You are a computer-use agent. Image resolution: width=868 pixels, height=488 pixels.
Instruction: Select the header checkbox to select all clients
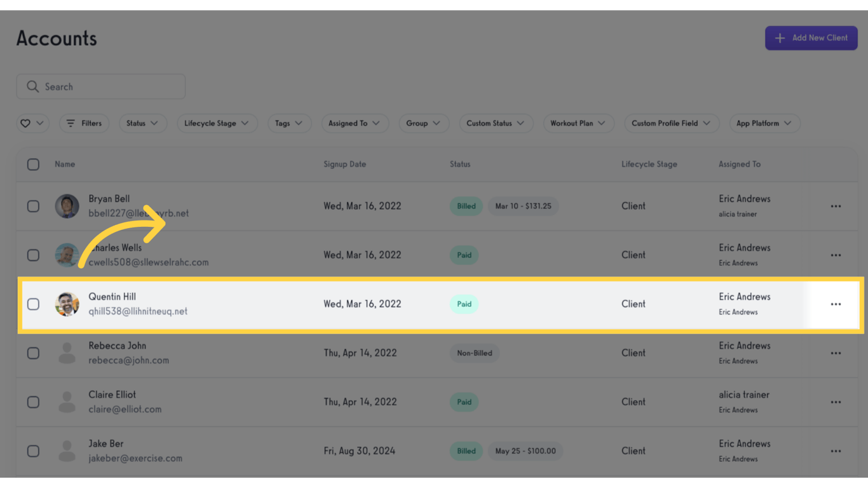click(33, 164)
